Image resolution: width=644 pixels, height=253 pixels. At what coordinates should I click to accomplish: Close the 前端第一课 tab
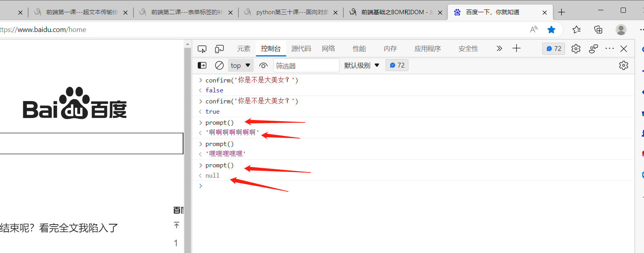point(125,13)
